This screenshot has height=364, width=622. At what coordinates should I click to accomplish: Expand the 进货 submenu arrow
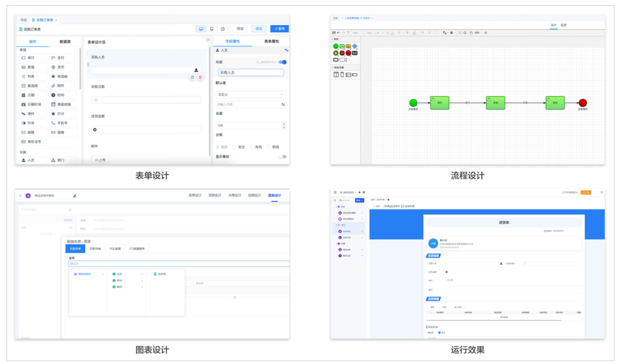pos(142,274)
